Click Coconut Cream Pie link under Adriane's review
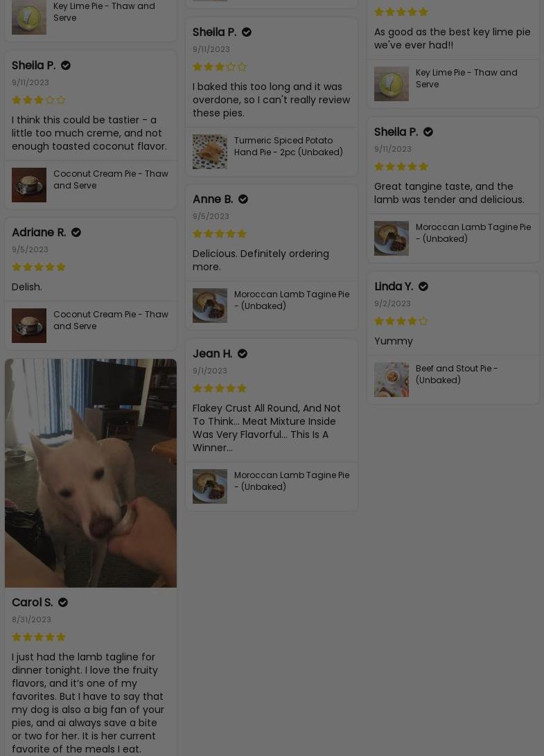The image size is (544, 756). click(x=110, y=320)
